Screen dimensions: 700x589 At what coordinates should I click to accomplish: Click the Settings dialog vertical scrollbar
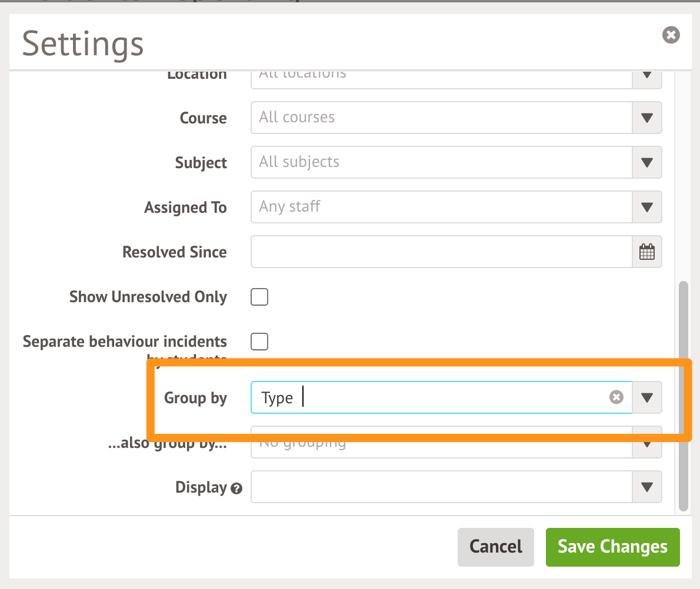(683, 394)
